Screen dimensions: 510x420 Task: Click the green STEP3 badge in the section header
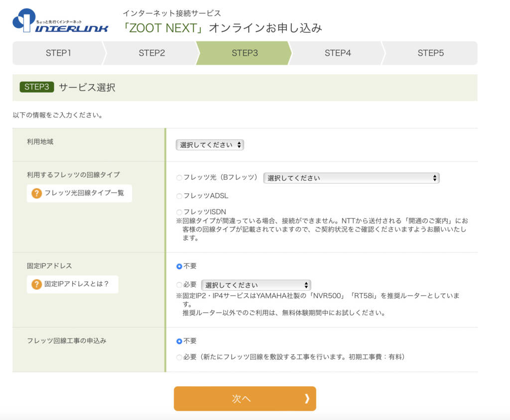click(x=37, y=87)
